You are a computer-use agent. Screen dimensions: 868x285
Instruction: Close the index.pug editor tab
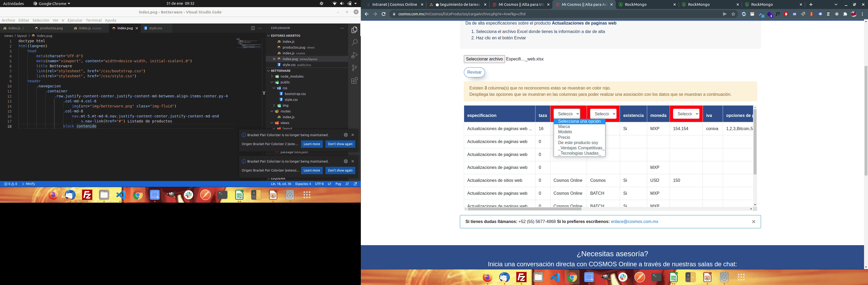[137, 28]
